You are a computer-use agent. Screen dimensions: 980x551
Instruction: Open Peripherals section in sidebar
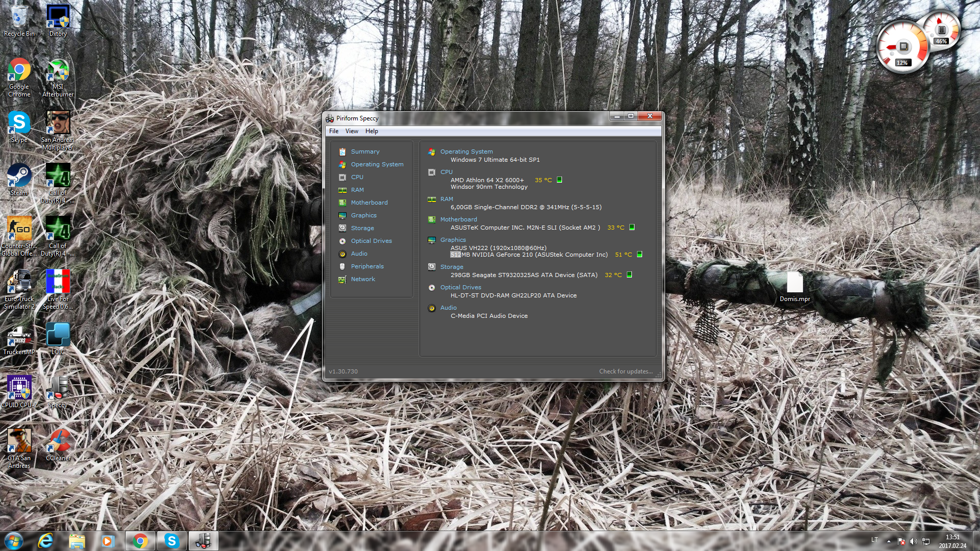point(367,266)
